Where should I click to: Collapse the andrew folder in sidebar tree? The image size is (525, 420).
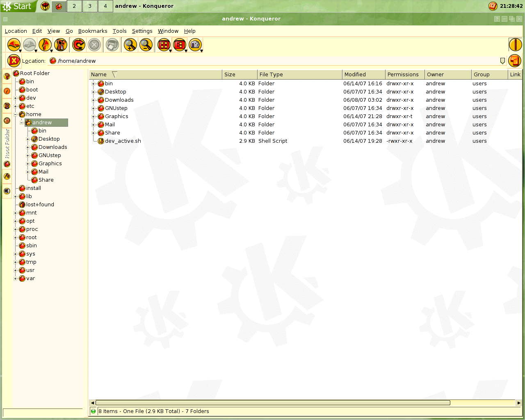[22, 123]
